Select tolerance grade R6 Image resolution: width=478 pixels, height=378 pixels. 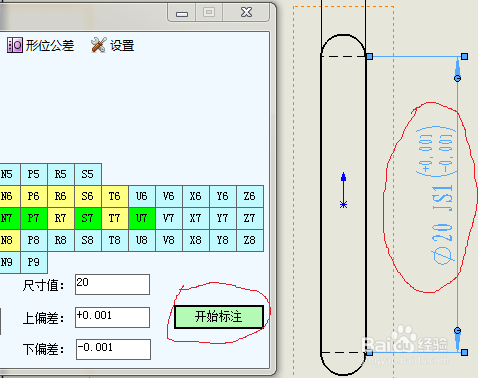click(61, 196)
